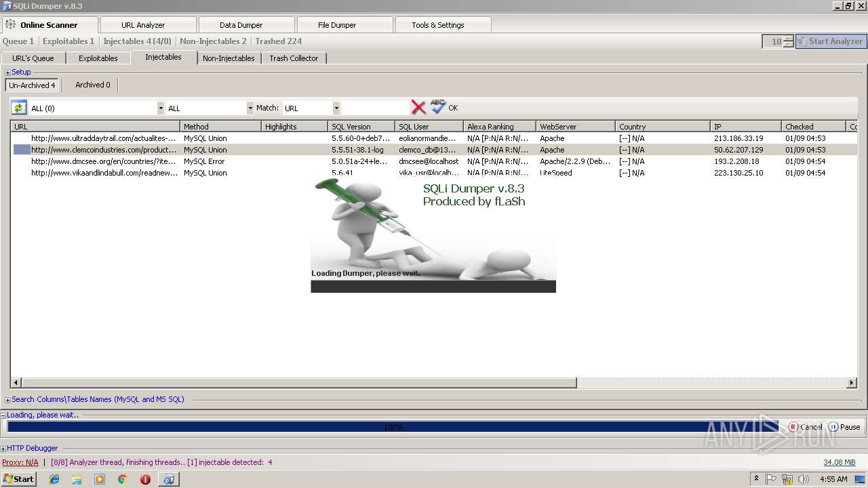Click the volume speaker tray icon
The width and height of the screenshot is (868, 488).
coord(804,479)
